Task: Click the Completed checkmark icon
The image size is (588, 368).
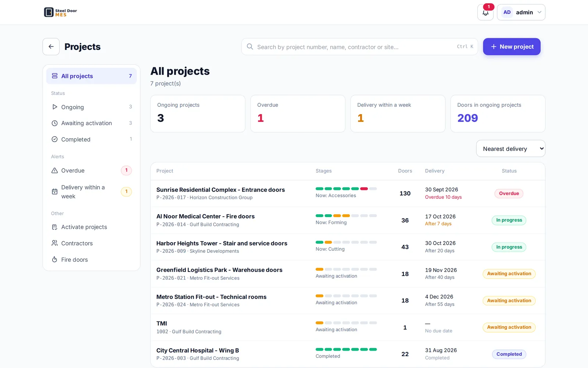Action: point(55,139)
